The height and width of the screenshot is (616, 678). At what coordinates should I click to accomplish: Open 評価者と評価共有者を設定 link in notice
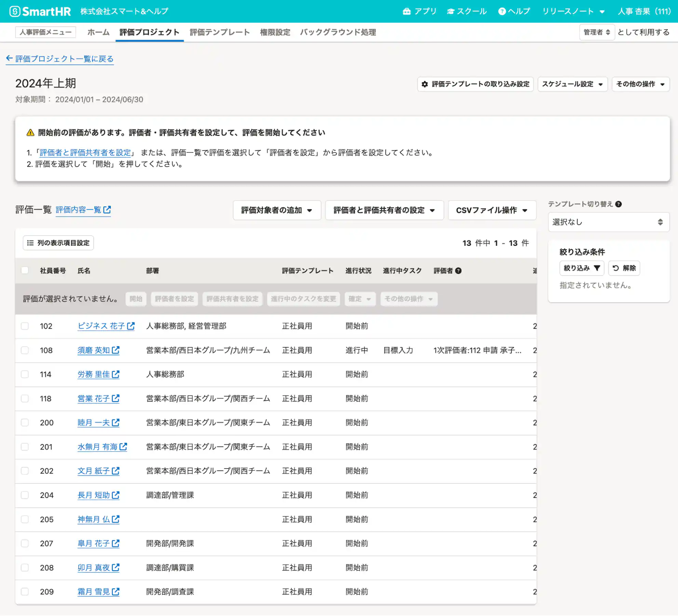[85, 152]
